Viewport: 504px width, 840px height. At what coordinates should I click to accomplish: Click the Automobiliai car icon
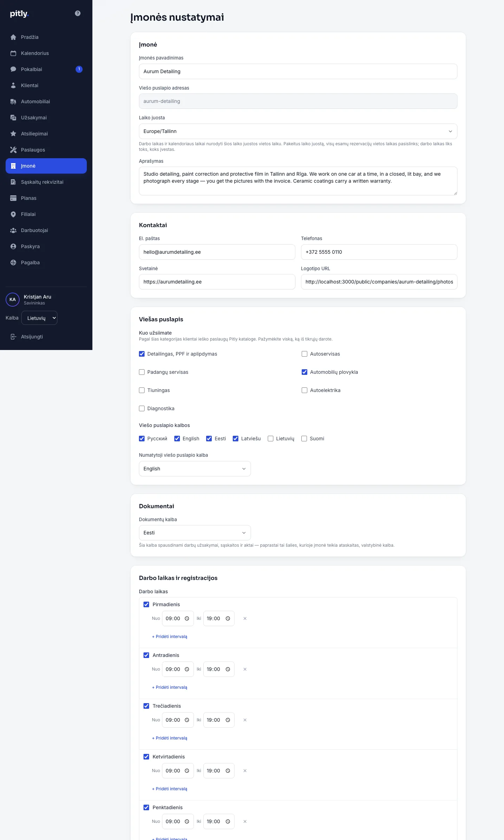13,101
